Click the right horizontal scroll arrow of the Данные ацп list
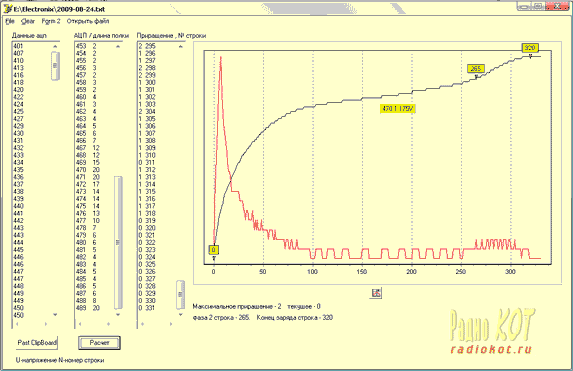 coord(46,324)
